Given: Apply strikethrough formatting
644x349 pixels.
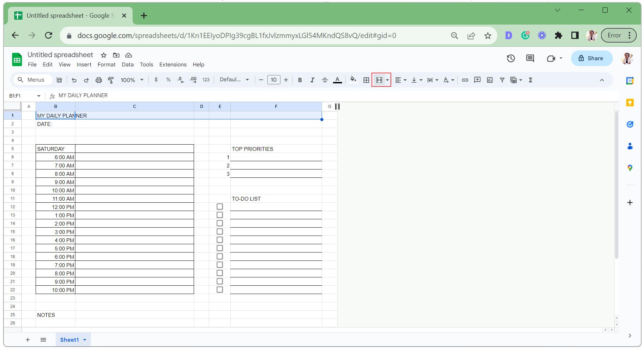Looking at the screenshot, I should click(325, 80).
